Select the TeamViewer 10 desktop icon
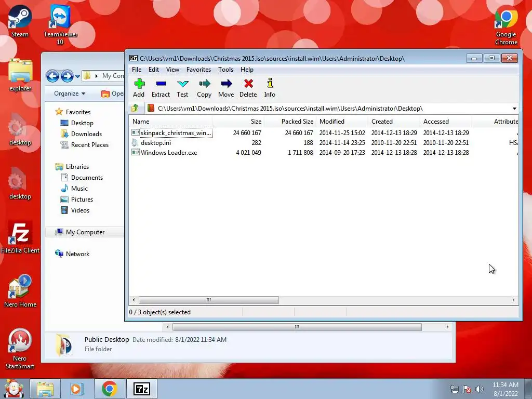Viewport: 532px width, 399px height. coord(60,25)
